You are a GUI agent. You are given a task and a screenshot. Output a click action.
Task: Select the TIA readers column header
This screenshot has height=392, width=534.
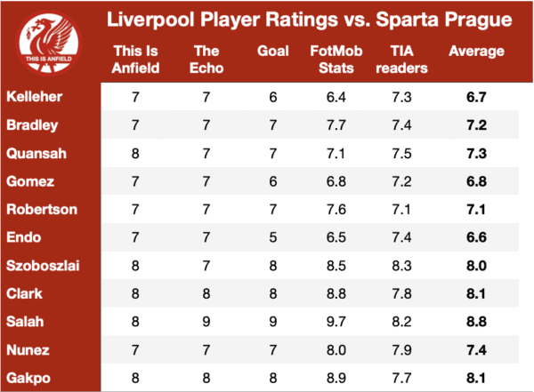pyautogui.click(x=401, y=60)
